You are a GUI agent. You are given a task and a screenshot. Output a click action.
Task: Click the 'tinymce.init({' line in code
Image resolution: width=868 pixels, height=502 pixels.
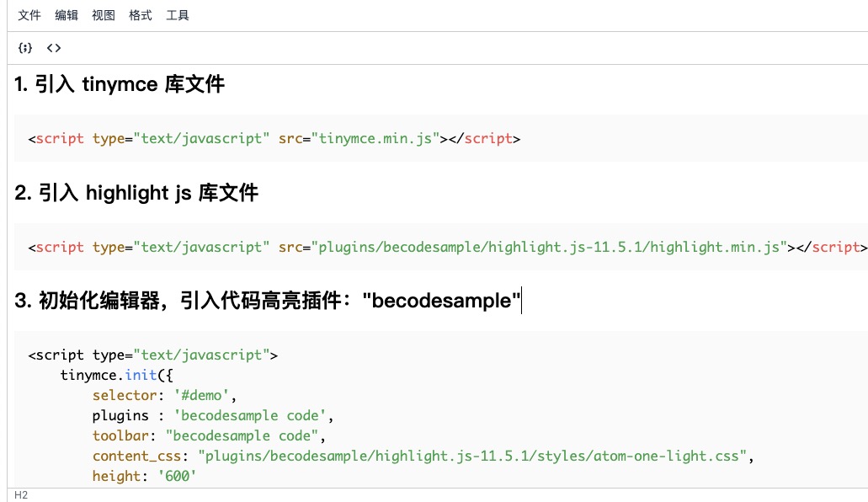(x=118, y=375)
